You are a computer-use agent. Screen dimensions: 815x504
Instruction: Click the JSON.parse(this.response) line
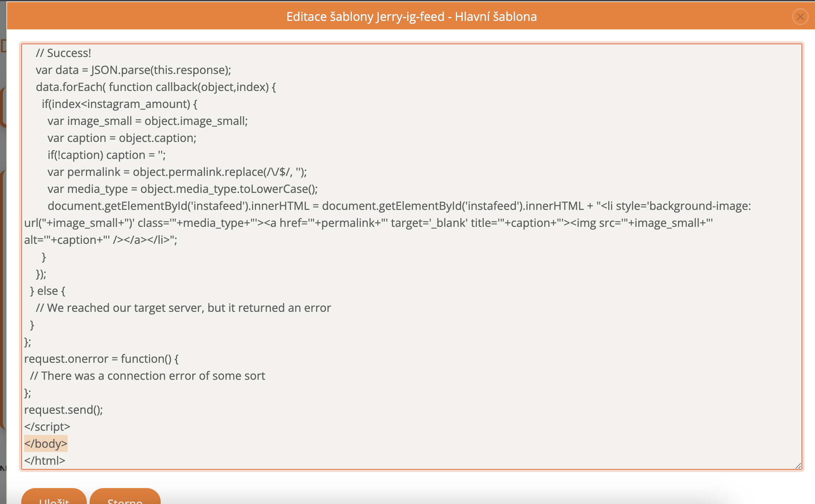tap(133, 70)
